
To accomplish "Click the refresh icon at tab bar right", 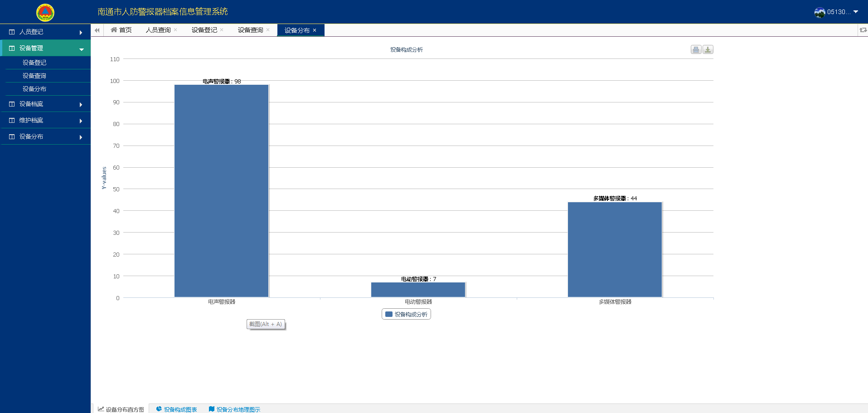I will tap(863, 30).
